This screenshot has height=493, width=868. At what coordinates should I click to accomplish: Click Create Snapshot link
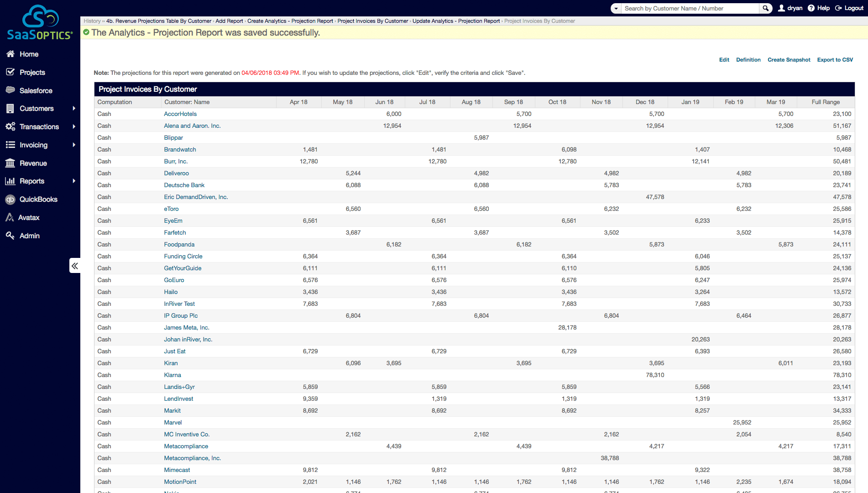pos(789,60)
